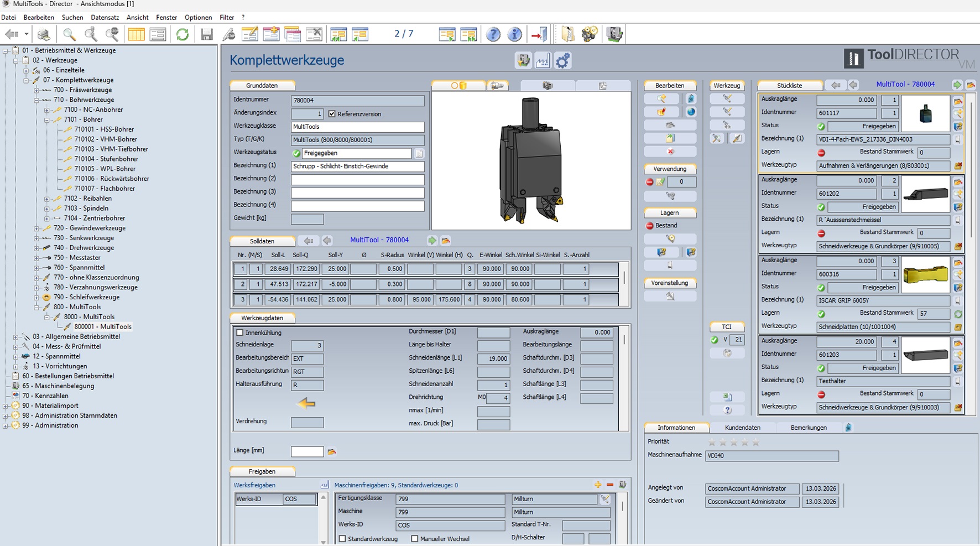This screenshot has width=980, height=546.
Task: Click the edit record pencil icon
Action: pyautogui.click(x=250, y=34)
